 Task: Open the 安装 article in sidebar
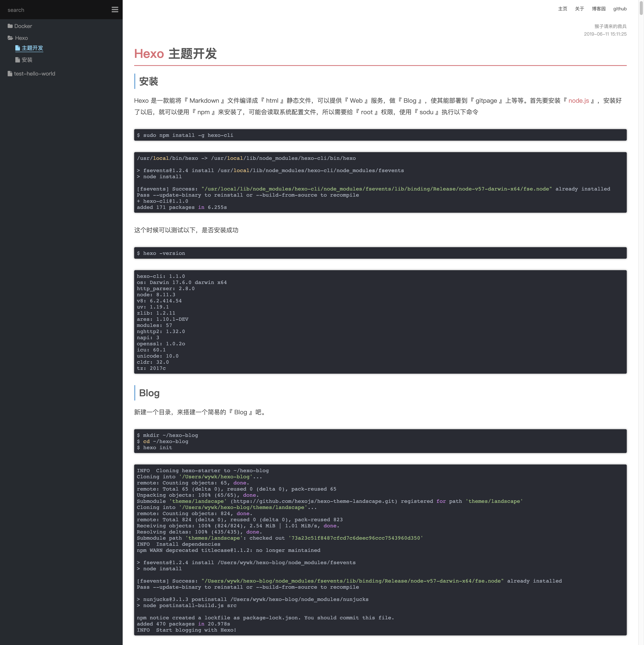click(x=27, y=60)
